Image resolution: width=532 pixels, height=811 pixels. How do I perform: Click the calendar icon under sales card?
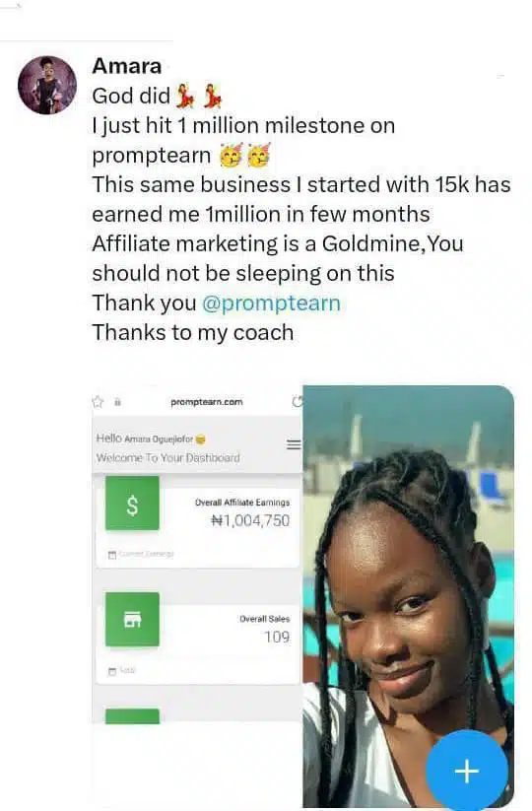pyautogui.click(x=112, y=671)
